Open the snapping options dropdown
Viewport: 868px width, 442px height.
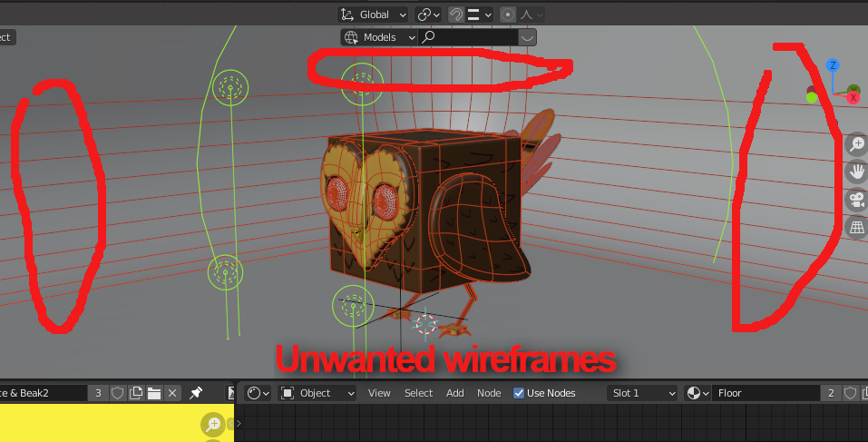pyautogui.click(x=480, y=15)
